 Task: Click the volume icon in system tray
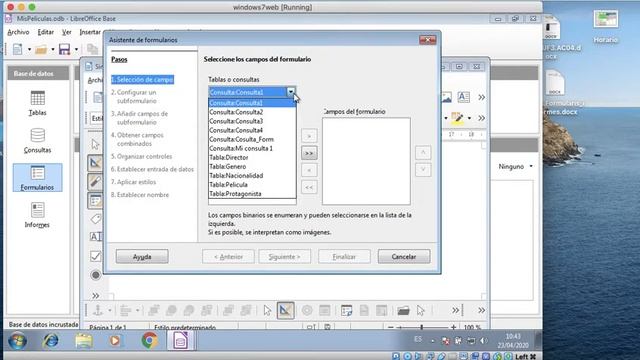click(484, 340)
